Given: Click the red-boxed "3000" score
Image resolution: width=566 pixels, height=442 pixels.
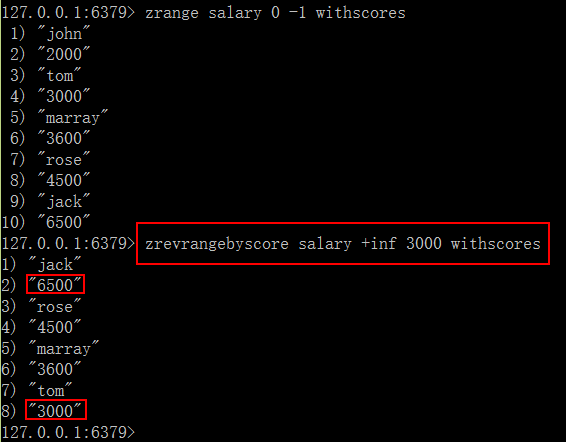Looking at the screenshot, I should tap(55, 411).
